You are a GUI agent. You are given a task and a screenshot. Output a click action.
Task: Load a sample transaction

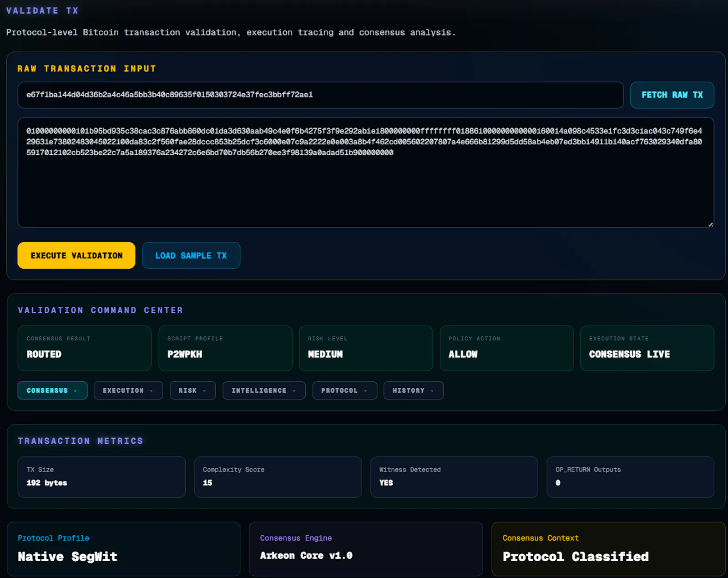click(191, 255)
